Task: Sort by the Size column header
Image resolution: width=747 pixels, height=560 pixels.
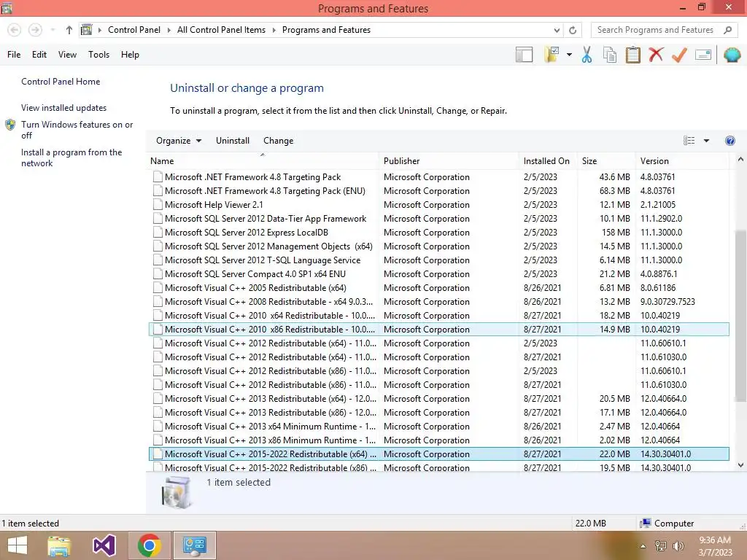Action: click(x=606, y=161)
